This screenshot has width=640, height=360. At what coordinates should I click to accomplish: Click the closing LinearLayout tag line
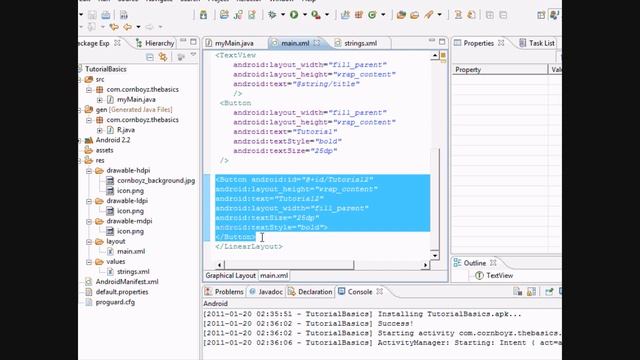(x=249, y=247)
